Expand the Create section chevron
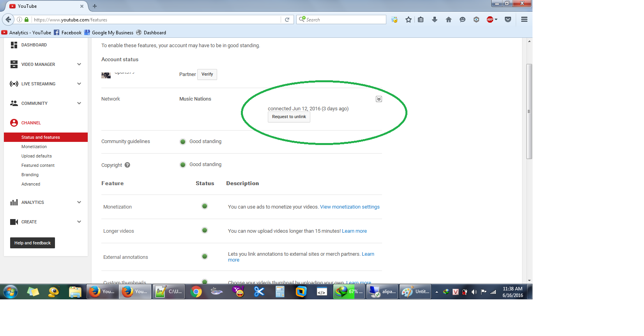The image size is (644, 336). coord(79,222)
